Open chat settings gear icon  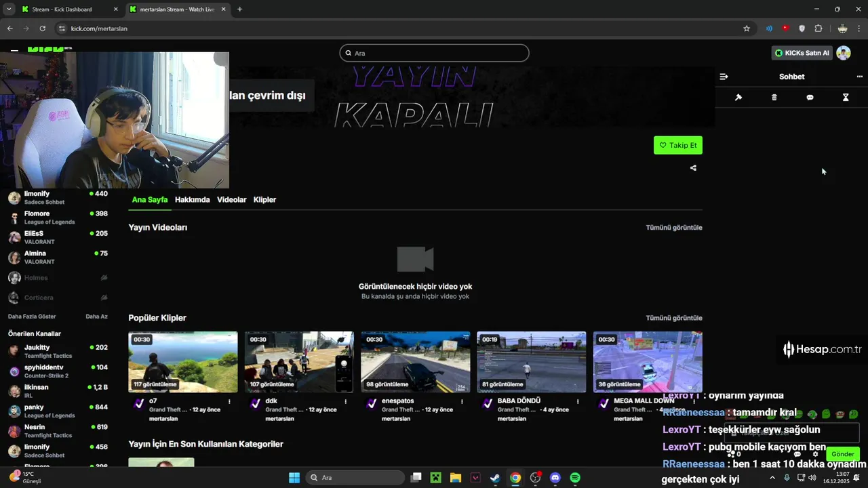[x=816, y=454]
